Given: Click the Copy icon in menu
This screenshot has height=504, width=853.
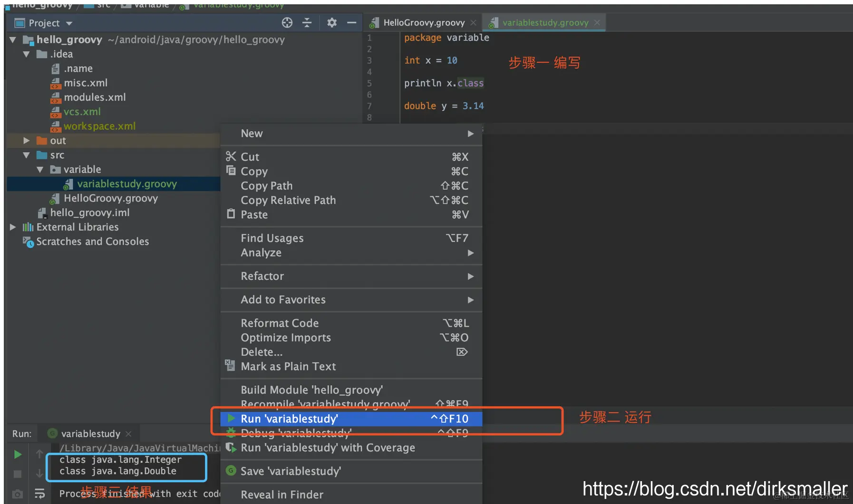Looking at the screenshot, I should pyautogui.click(x=231, y=171).
